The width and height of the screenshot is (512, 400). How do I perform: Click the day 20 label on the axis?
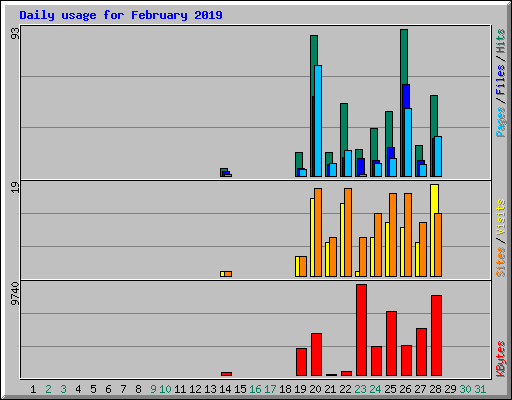315,389
